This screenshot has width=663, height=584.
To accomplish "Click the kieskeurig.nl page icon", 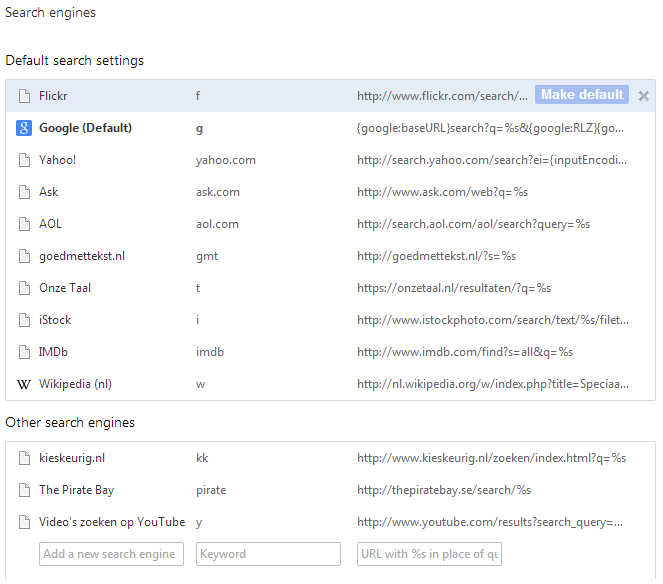I will [x=25, y=458].
